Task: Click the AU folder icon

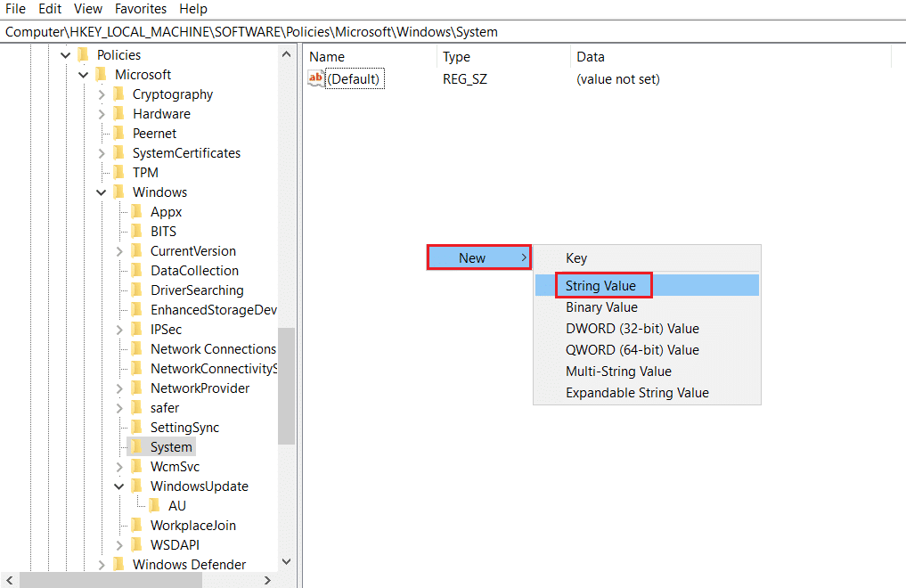Action: [155, 506]
